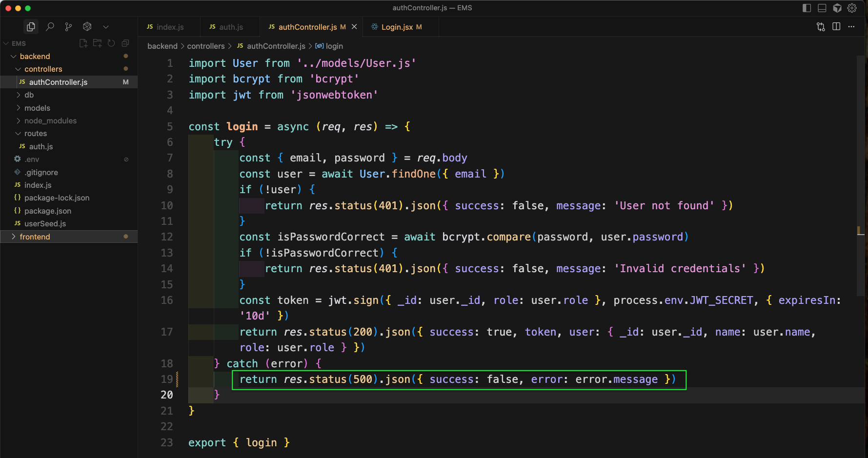Collapse all folders in Explorer
This screenshot has height=458, width=868.
(x=125, y=43)
